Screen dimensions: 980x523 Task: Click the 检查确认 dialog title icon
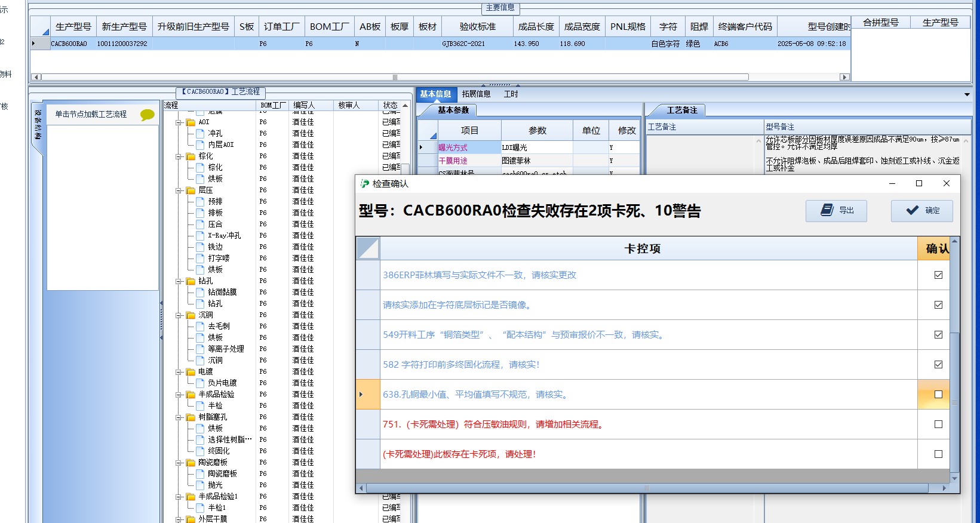364,183
